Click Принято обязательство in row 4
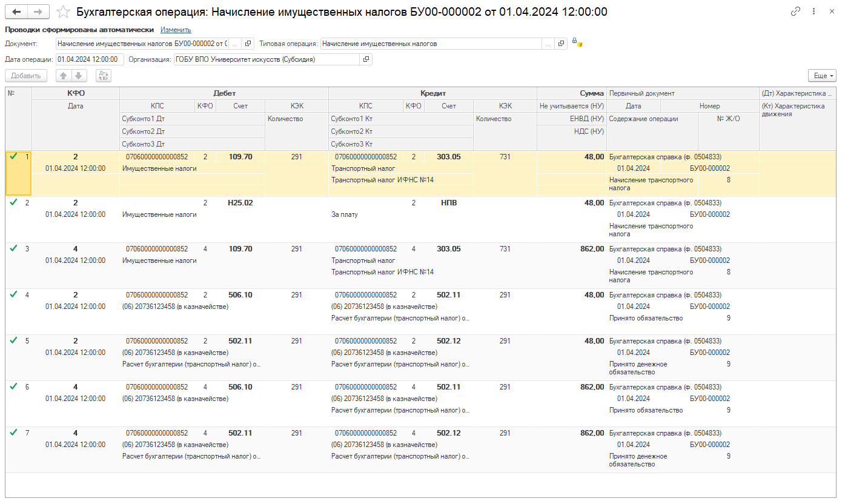 click(x=646, y=318)
